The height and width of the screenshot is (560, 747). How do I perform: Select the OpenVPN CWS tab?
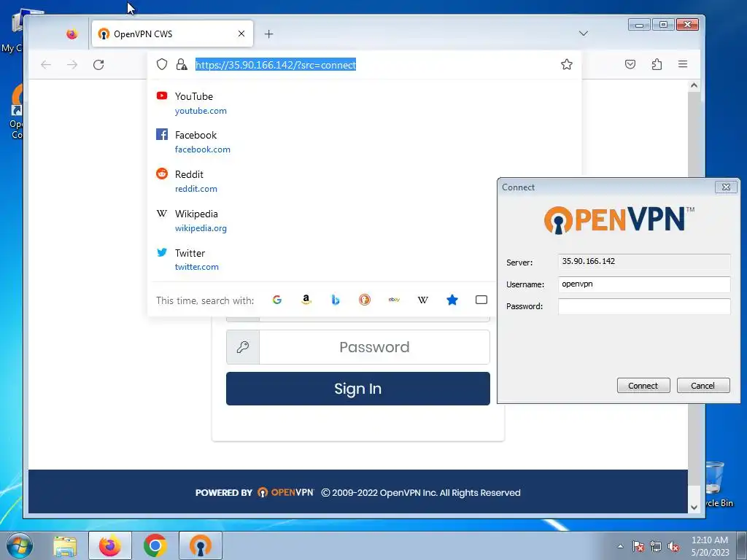point(172,34)
